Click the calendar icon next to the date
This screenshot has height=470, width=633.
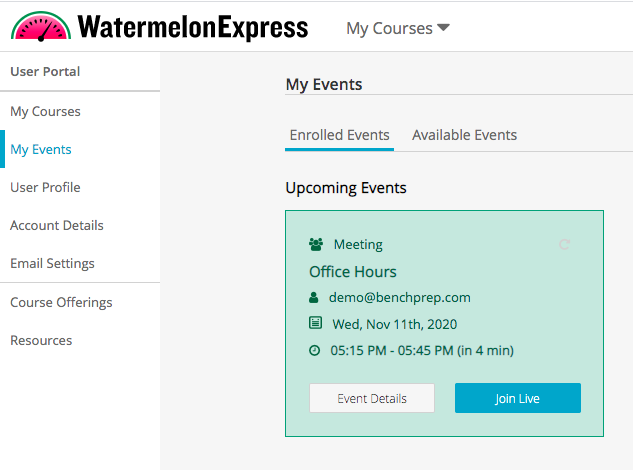tap(315, 323)
